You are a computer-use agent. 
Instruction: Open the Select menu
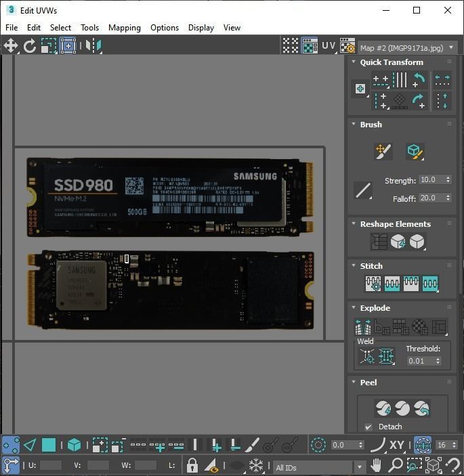[60, 28]
